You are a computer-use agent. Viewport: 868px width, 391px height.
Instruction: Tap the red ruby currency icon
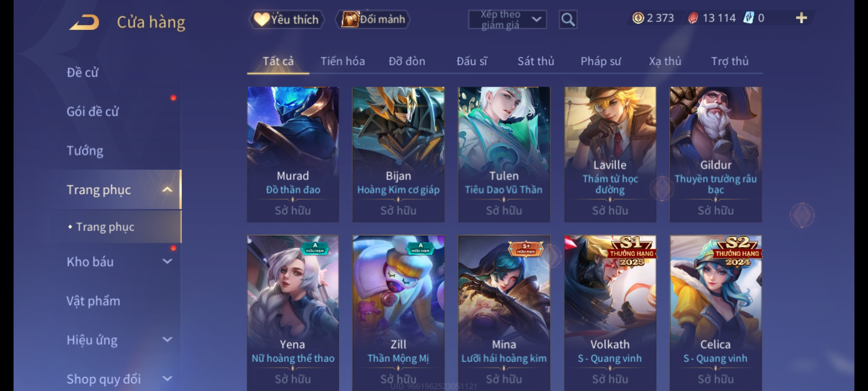[693, 18]
